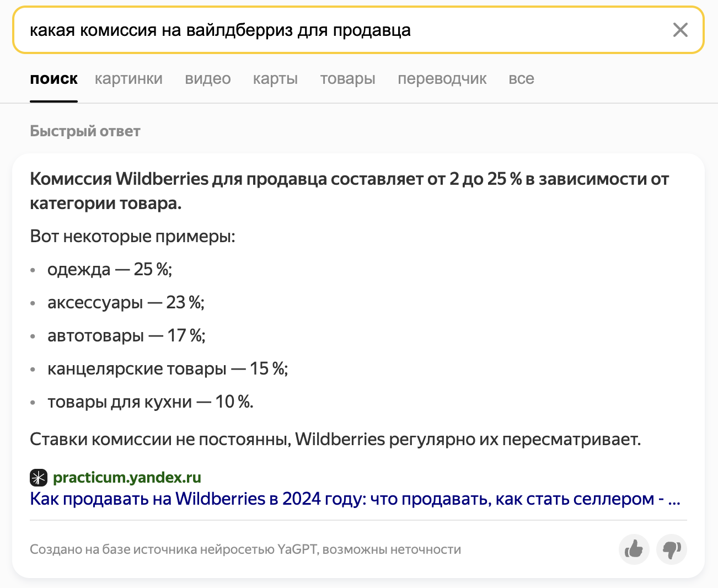Clear the search query with the X icon
718x588 pixels.
pos(681,30)
